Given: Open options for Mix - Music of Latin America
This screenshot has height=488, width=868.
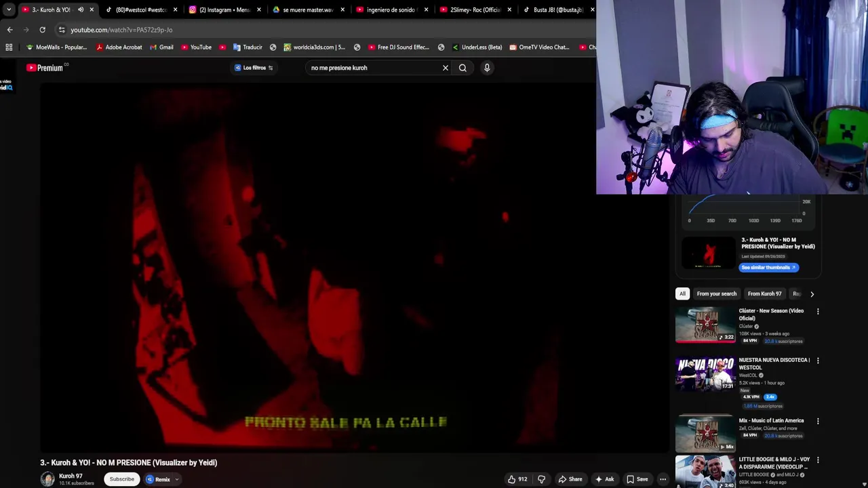Looking at the screenshot, I should click(x=818, y=421).
